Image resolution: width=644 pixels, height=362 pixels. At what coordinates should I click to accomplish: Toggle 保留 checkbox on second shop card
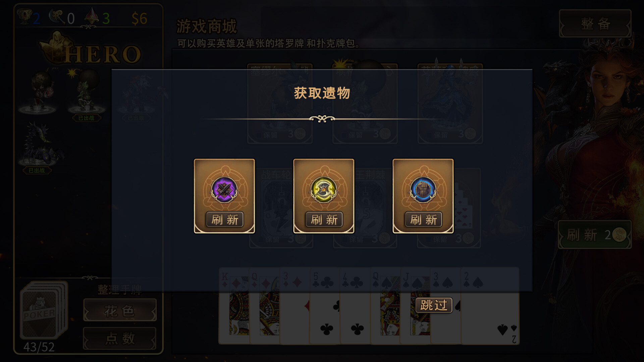pyautogui.click(x=344, y=135)
